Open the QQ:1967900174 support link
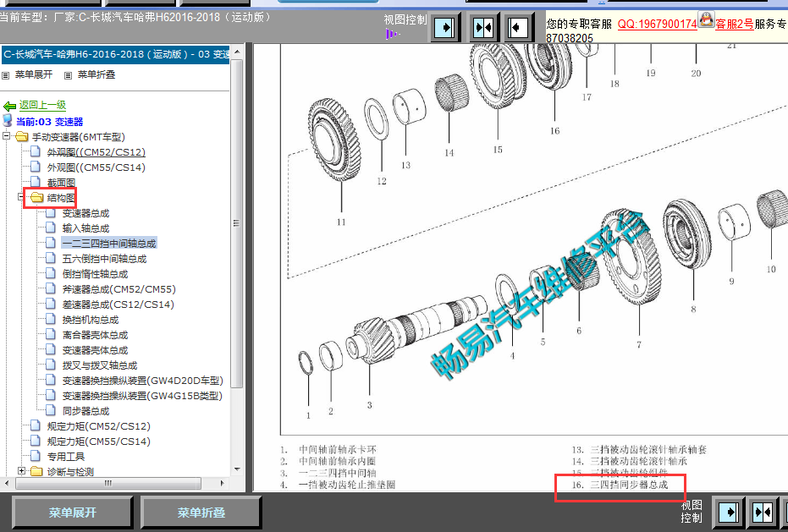 coord(658,24)
